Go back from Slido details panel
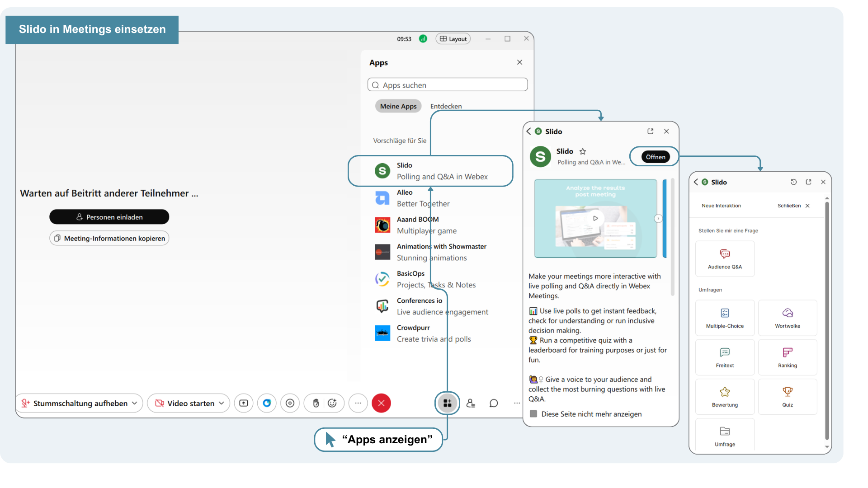The image size is (868, 488). pos(528,131)
